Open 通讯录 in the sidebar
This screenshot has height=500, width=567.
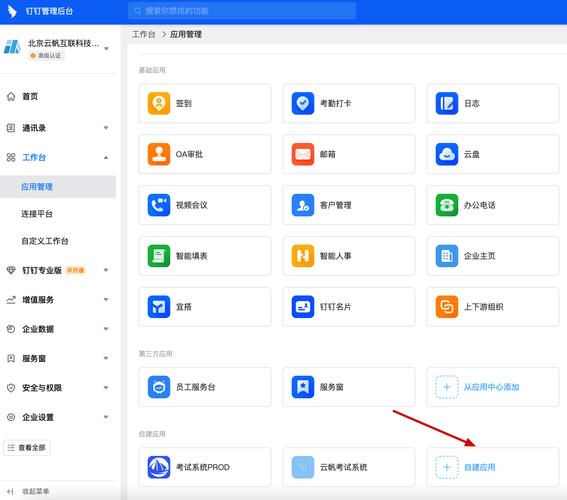pyautogui.click(x=34, y=128)
